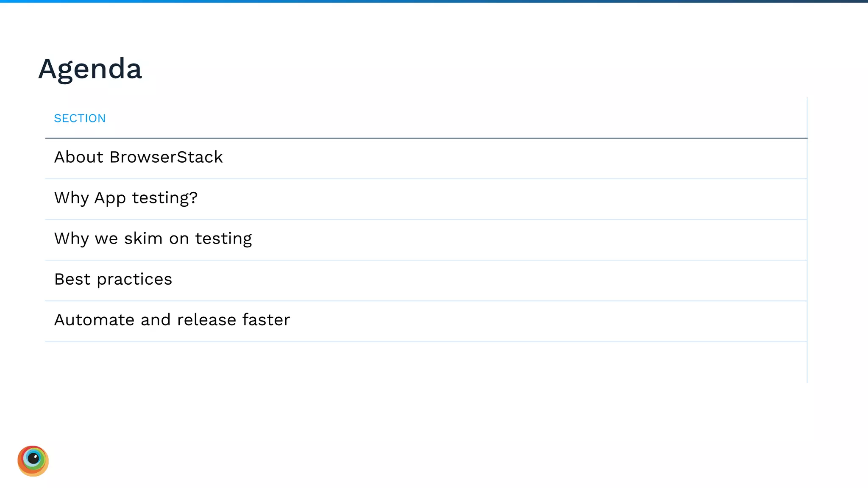
Task: Click the empty table row below Automate
Action: click(424, 362)
